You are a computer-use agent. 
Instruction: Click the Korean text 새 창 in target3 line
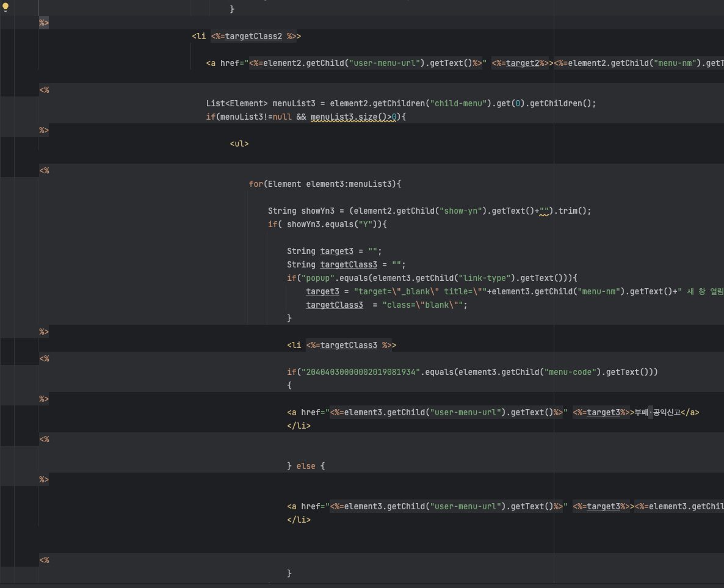pos(696,291)
